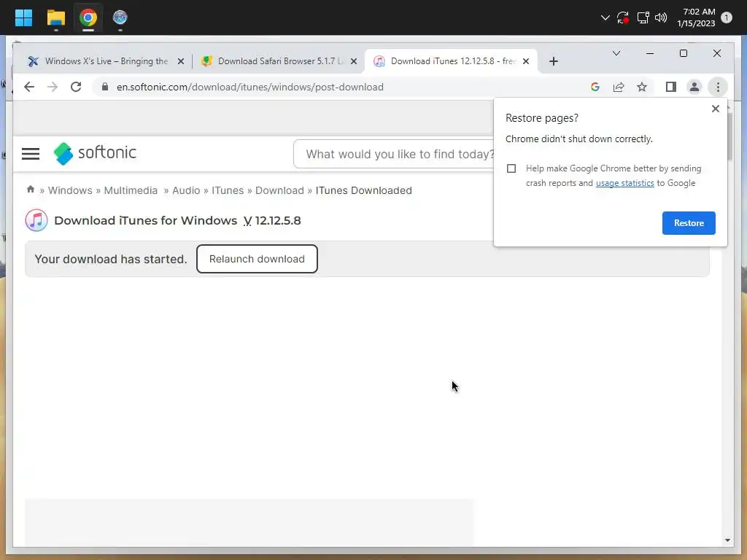Open the notification badge icon
747x560 pixels.
coord(727,17)
